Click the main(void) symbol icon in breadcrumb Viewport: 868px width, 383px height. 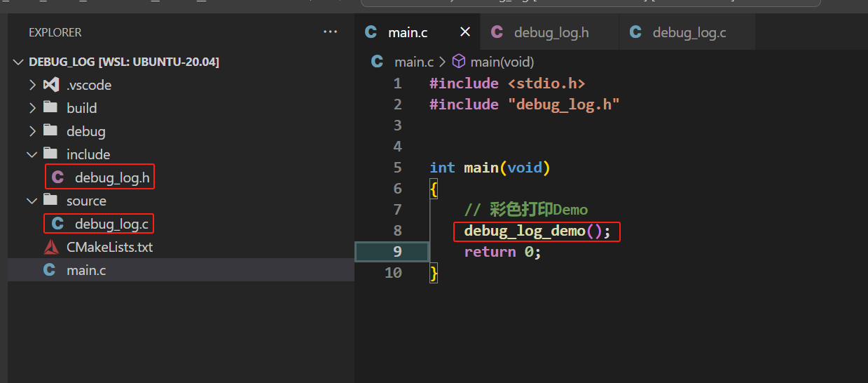click(460, 62)
